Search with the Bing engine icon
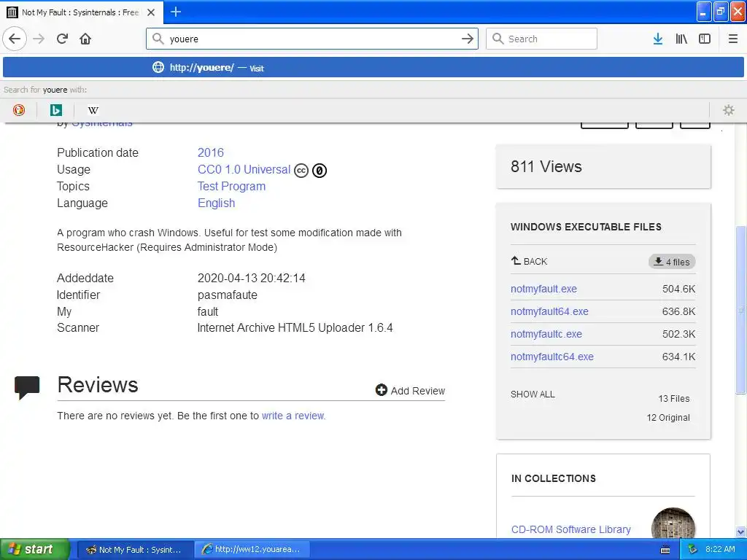Screen dimensions: 747x560 55,110
